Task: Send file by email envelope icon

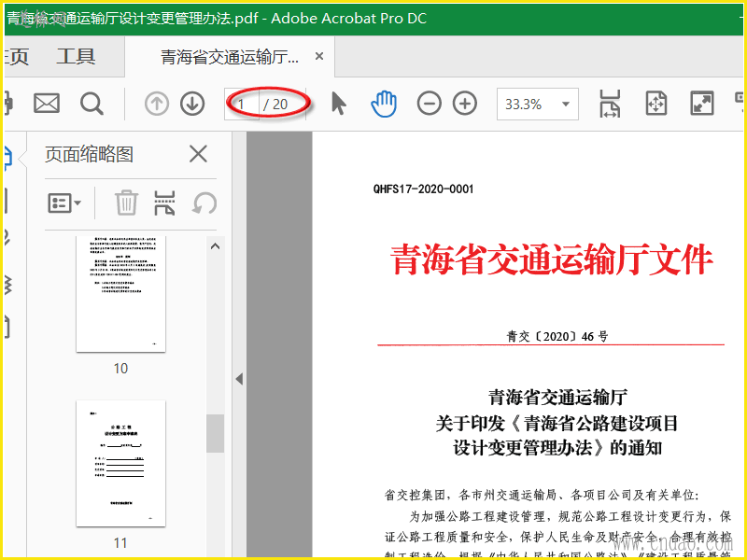Action: 47,104
